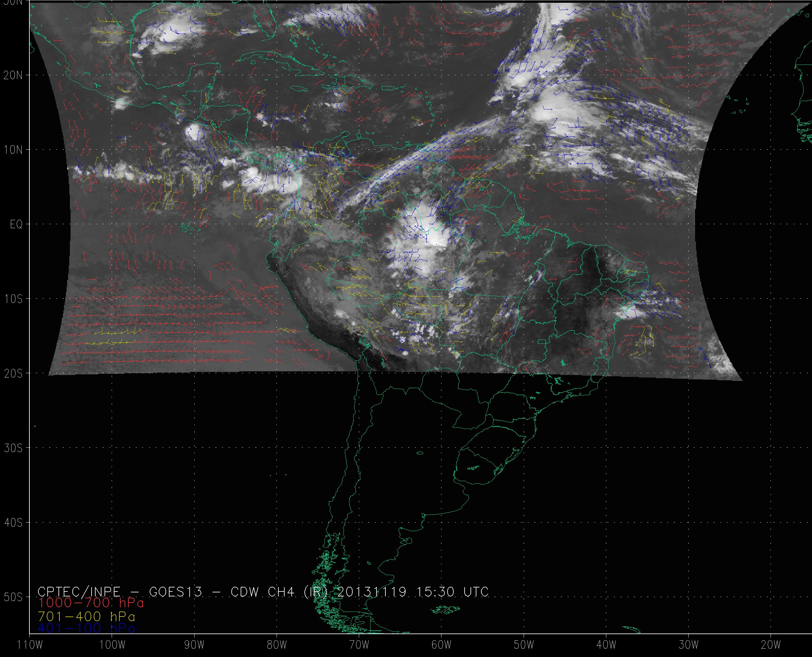Click the 50W longitude axis label
This screenshot has height=657, width=812.
click(524, 645)
